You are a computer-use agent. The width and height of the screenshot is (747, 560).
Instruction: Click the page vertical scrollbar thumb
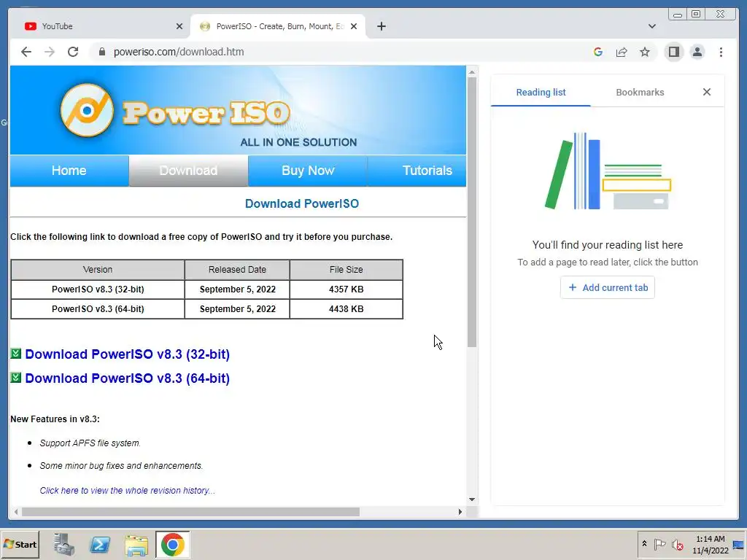(x=472, y=212)
